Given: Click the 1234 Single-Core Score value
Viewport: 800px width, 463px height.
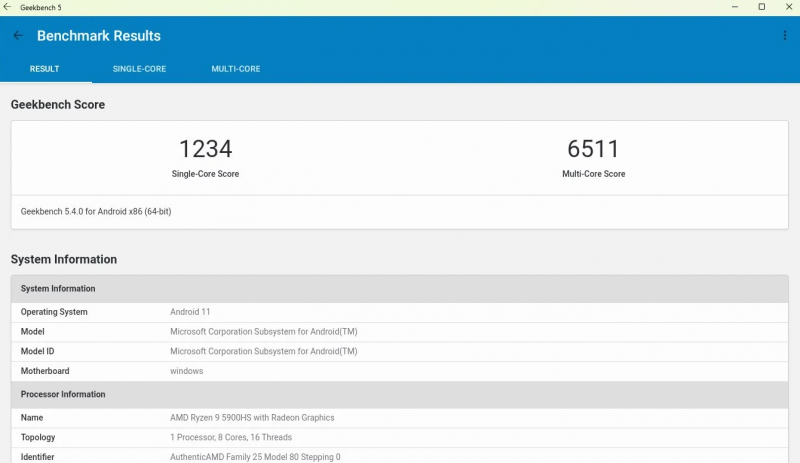Looking at the screenshot, I should pos(205,149).
